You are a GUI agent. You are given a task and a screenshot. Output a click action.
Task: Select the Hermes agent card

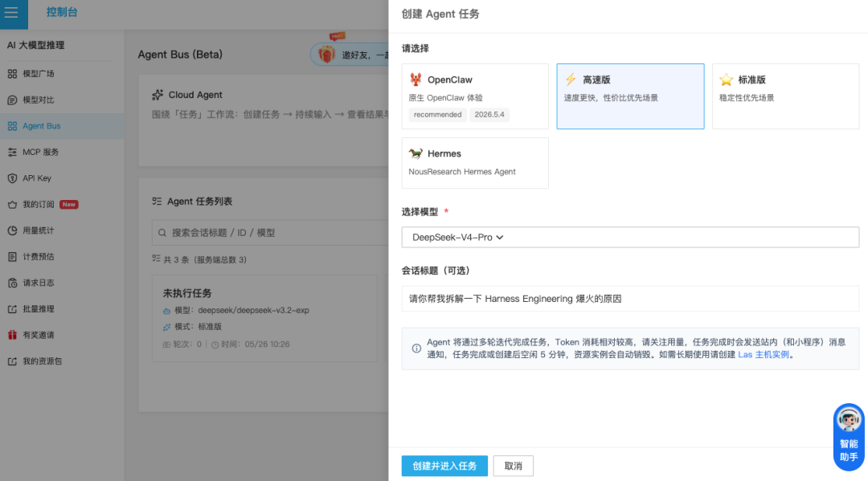(475, 163)
